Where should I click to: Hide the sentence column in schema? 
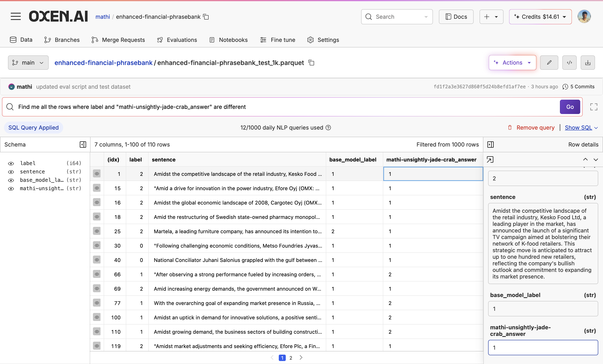pos(11,172)
